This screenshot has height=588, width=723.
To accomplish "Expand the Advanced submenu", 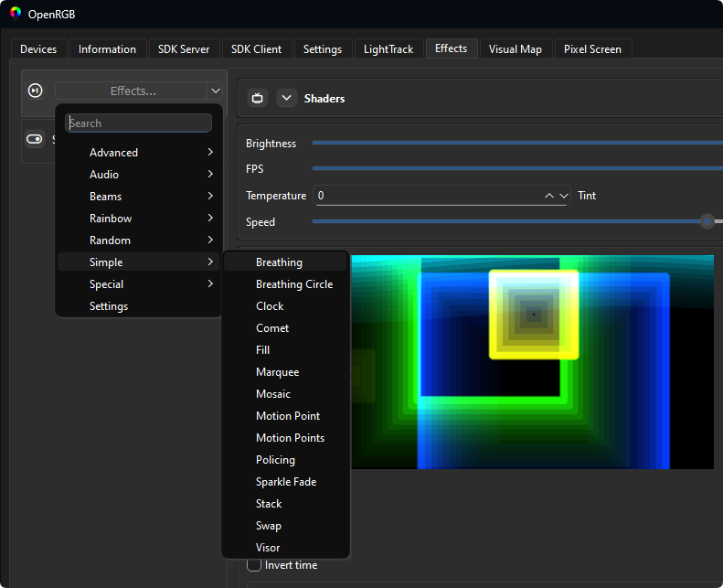I will [x=139, y=153].
